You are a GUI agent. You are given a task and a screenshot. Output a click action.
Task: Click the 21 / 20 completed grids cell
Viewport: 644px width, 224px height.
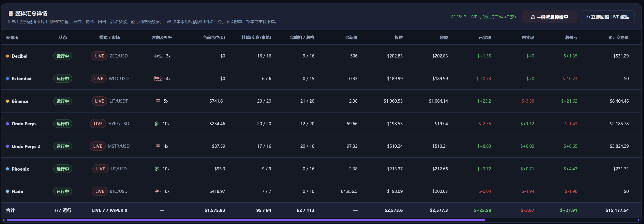[x=307, y=101]
